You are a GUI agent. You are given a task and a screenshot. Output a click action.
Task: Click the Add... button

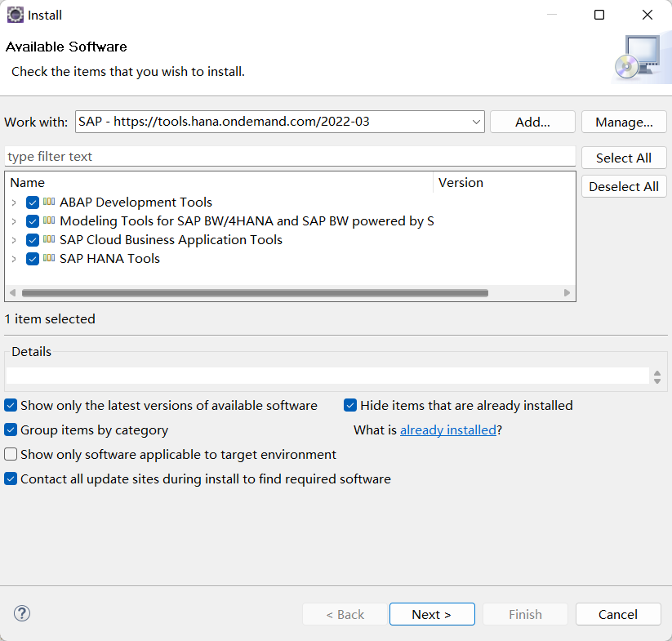click(x=532, y=122)
